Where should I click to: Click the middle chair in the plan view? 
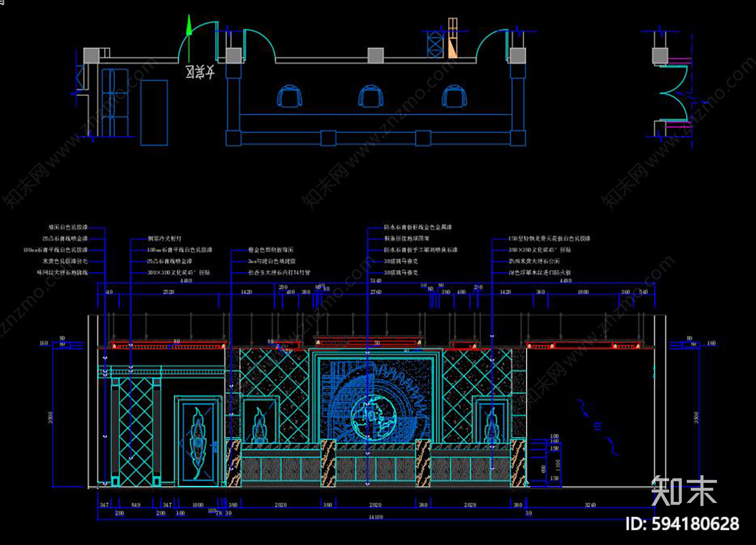(x=371, y=96)
